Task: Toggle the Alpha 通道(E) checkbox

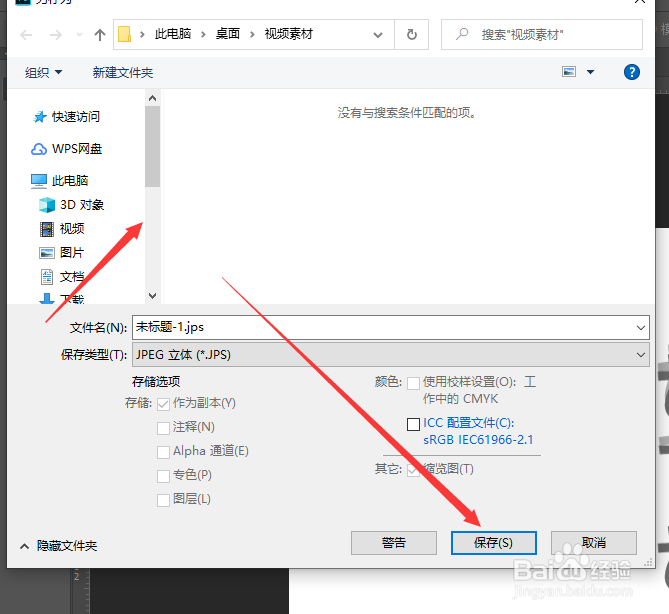Action: [x=163, y=452]
